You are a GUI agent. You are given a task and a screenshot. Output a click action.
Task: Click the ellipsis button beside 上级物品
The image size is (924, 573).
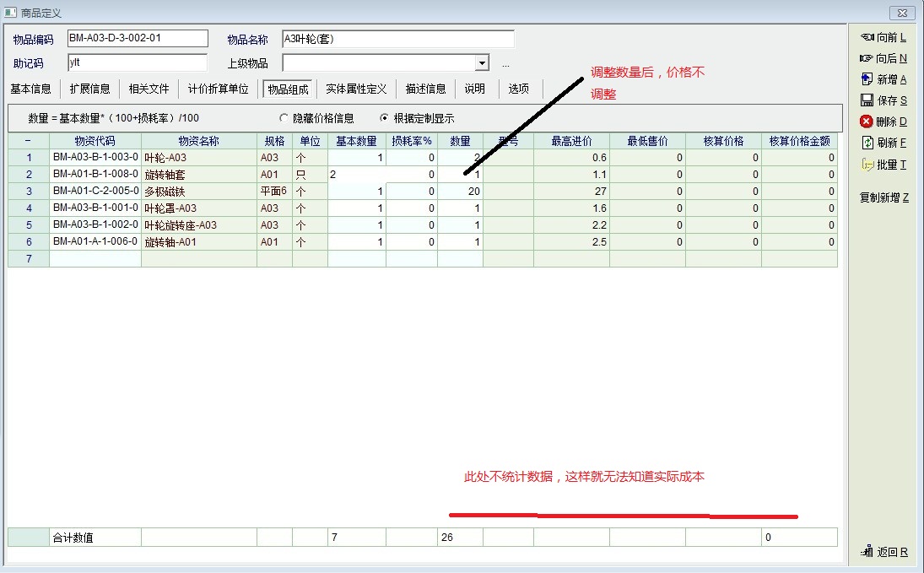505,64
